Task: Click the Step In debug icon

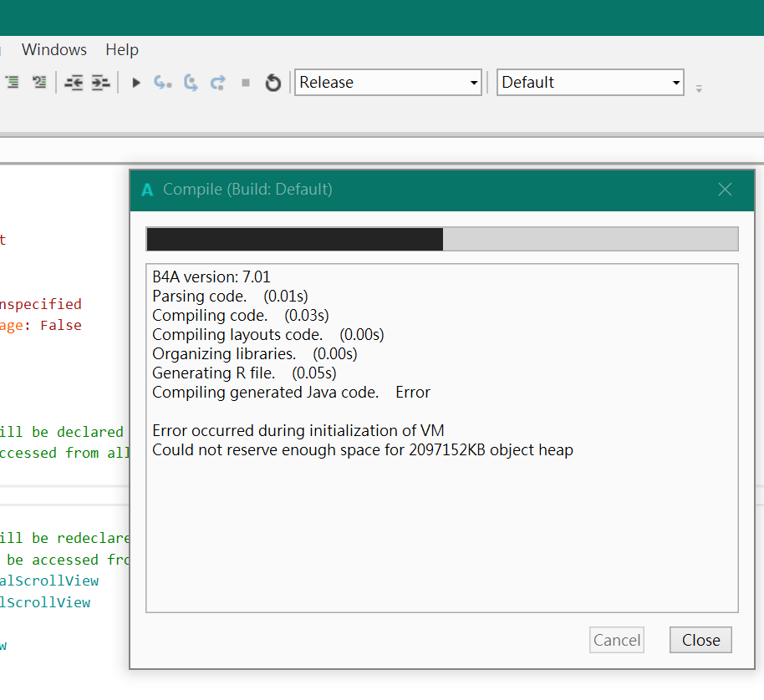Action: coord(163,82)
